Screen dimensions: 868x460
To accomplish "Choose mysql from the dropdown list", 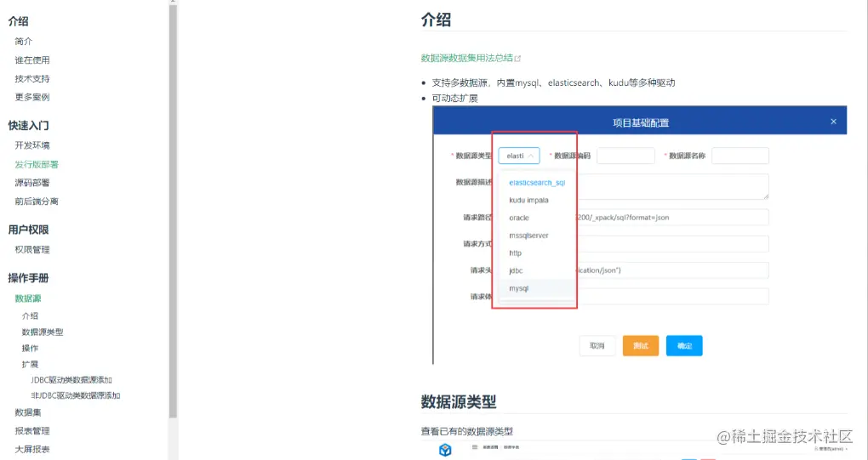I will [537, 288].
